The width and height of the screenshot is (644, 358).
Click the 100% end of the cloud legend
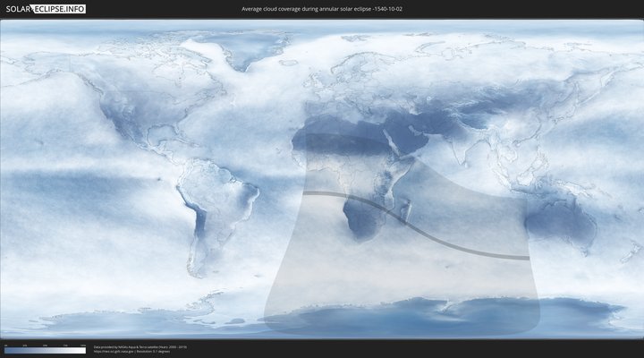coord(84,350)
